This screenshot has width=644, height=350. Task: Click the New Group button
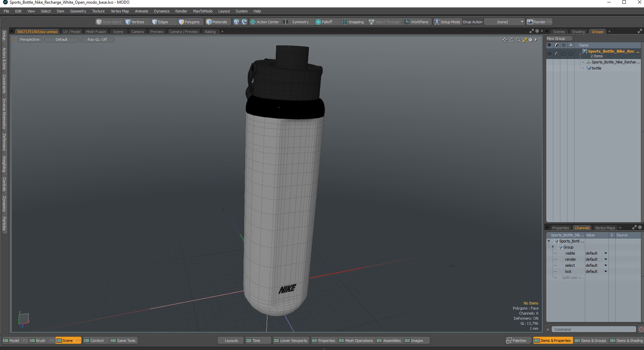click(x=559, y=38)
